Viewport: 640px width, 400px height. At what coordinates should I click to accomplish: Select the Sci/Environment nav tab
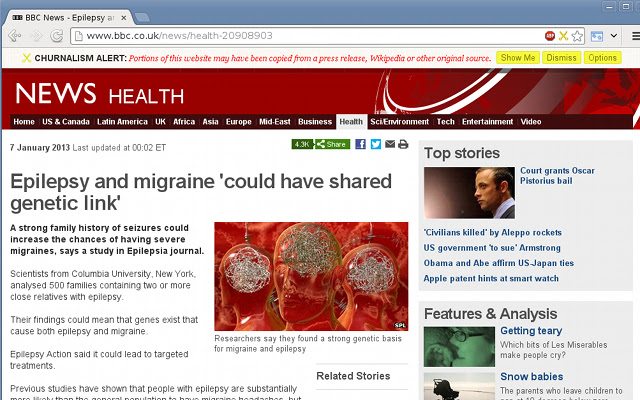coord(399,122)
